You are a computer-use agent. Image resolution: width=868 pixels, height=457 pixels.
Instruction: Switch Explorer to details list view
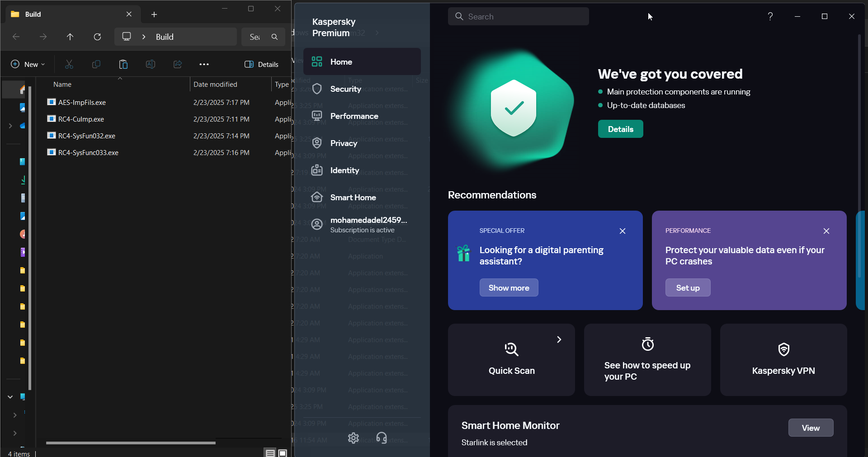[x=270, y=452]
